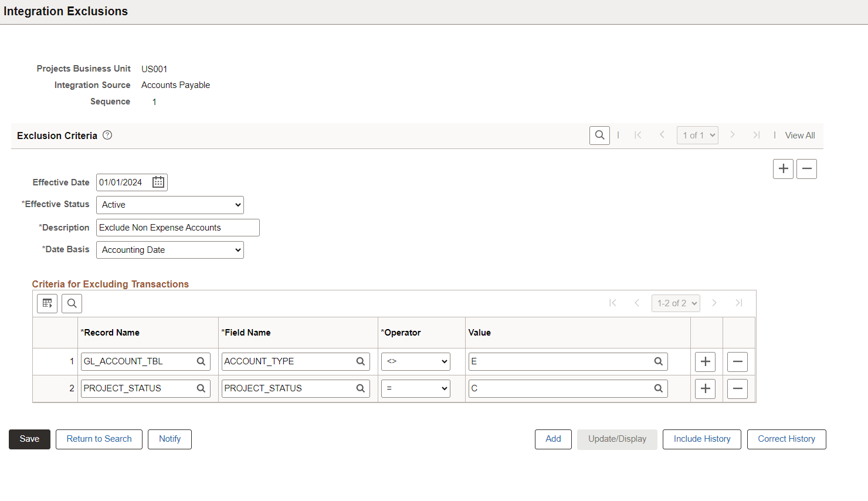This screenshot has width=868, height=501.
Task: Click the Update/Display button
Action: tap(617, 439)
